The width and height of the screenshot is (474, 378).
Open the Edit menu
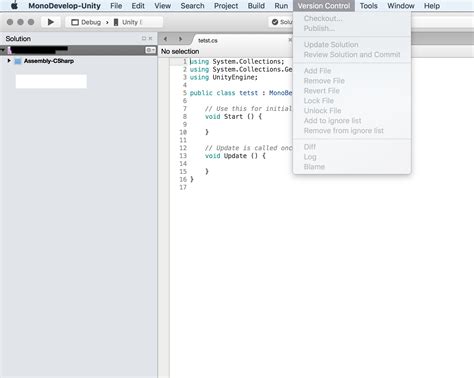click(x=138, y=6)
